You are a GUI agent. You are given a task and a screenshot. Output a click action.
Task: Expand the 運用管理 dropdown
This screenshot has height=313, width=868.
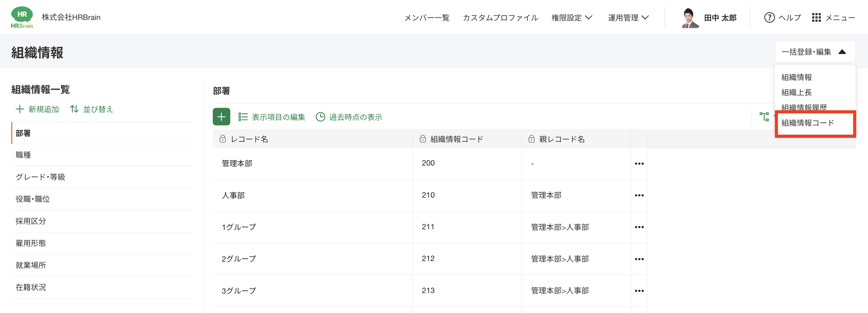tap(628, 18)
